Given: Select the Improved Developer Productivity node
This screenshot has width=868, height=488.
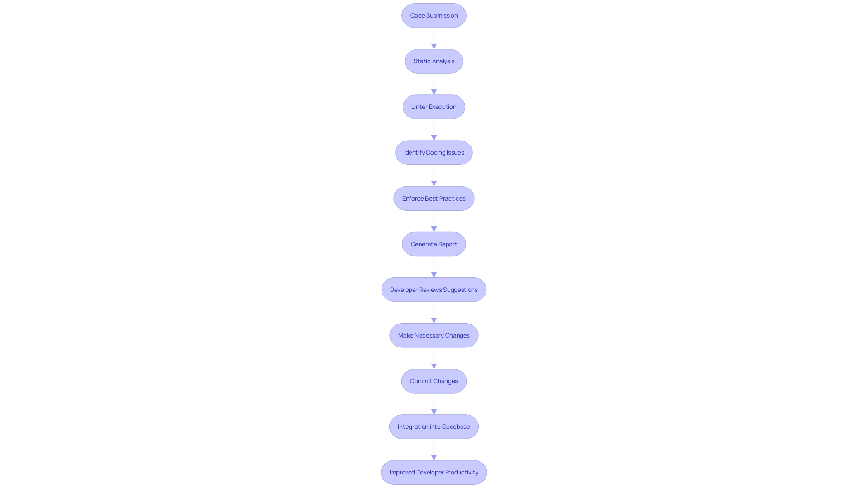Looking at the screenshot, I should 434,472.
